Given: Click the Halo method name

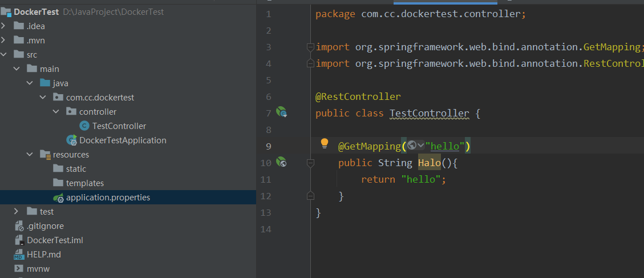Looking at the screenshot, I should tap(430, 163).
